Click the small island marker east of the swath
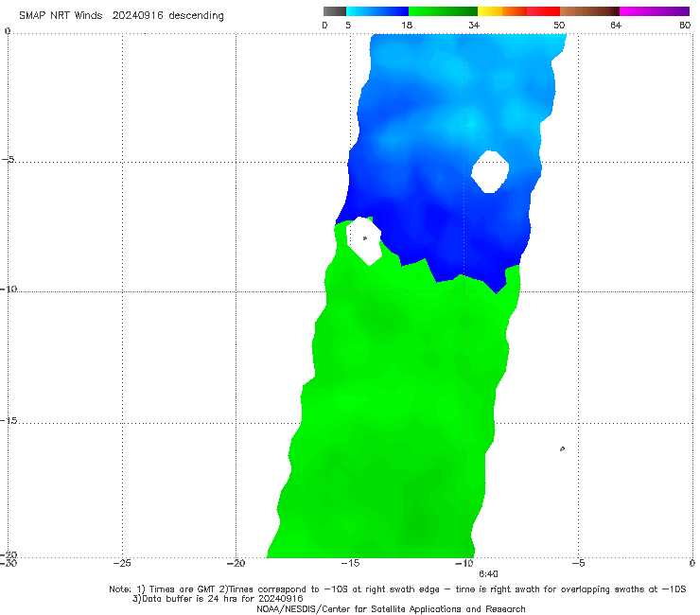Screen dimensions: 700x615 562,448
